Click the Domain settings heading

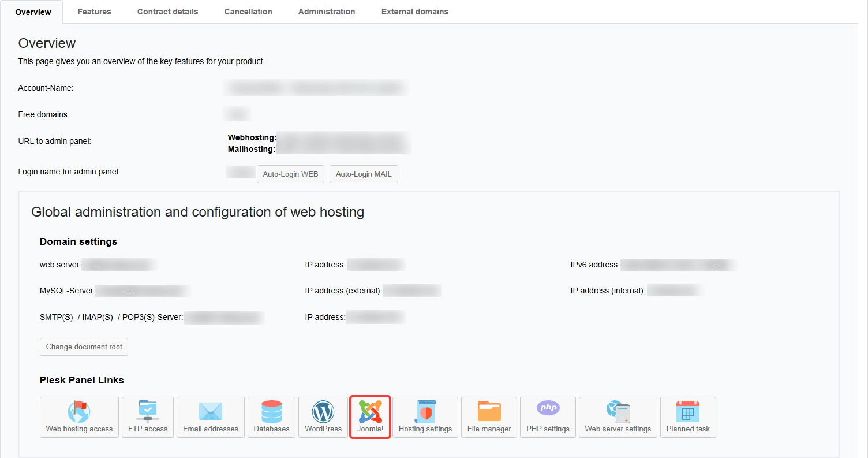point(78,241)
